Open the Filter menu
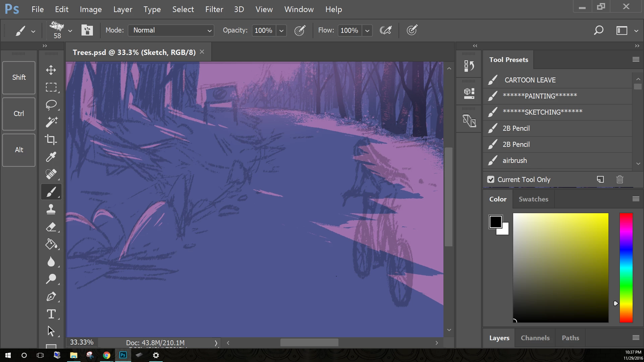644x362 pixels. click(x=214, y=9)
